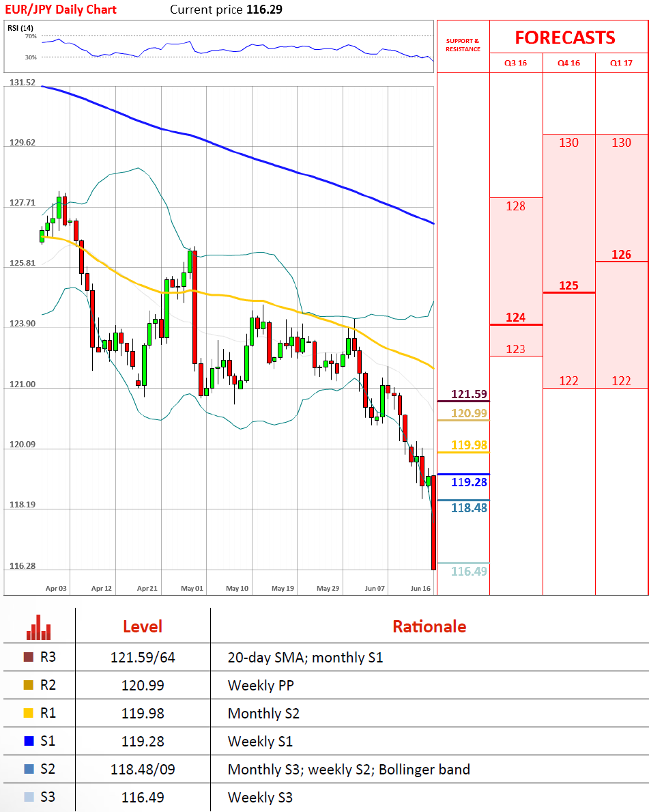The image size is (649, 812).
Task: Click the Q3 16 upper forecast 128
Action: pos(515,206)
